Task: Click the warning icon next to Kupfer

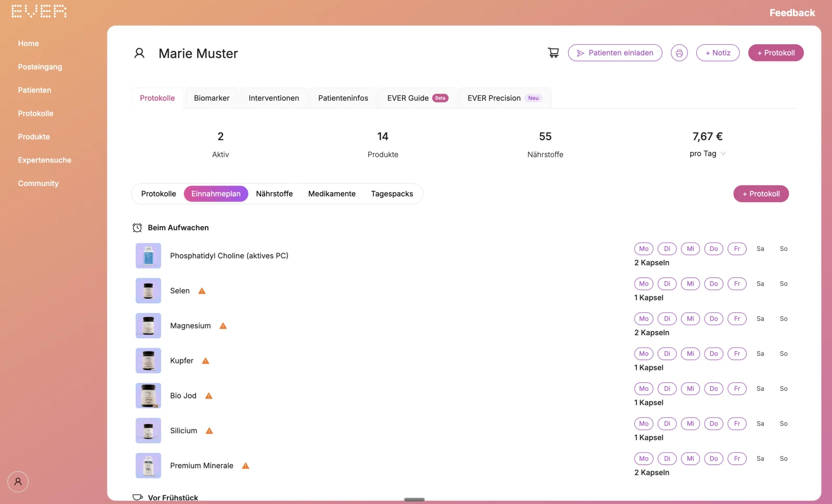Action: (x=205, y=361)
